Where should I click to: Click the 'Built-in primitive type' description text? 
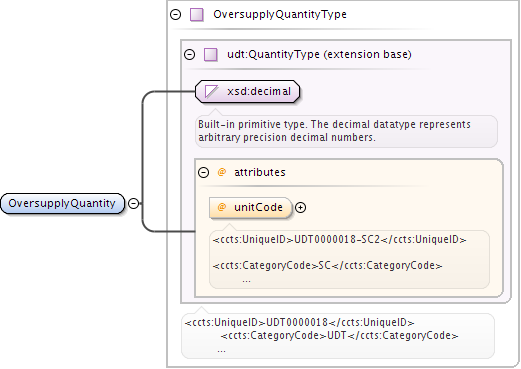click(334, 131)
